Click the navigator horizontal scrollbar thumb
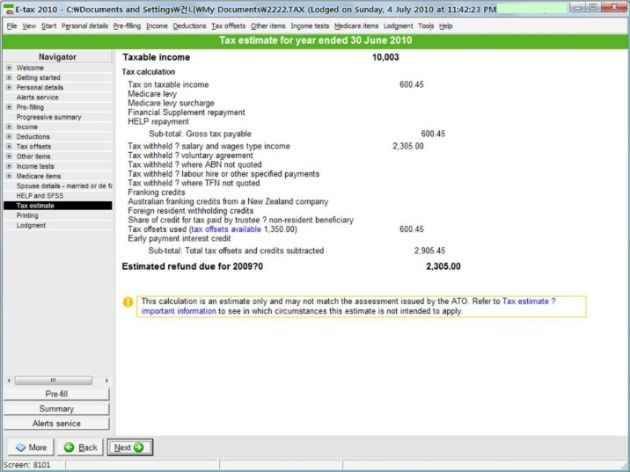The height and width of the screenshot is (472, 630). coord(53,380)
